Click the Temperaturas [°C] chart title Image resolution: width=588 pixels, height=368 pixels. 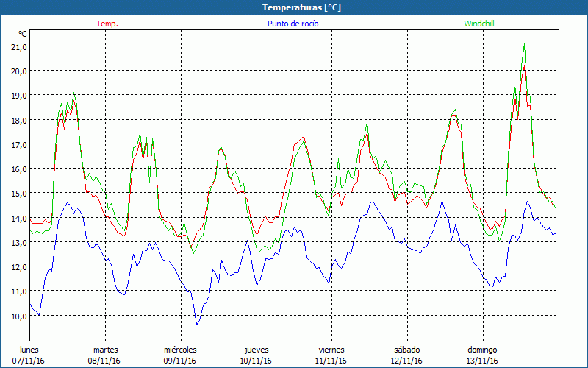click(x=301, y=7)
